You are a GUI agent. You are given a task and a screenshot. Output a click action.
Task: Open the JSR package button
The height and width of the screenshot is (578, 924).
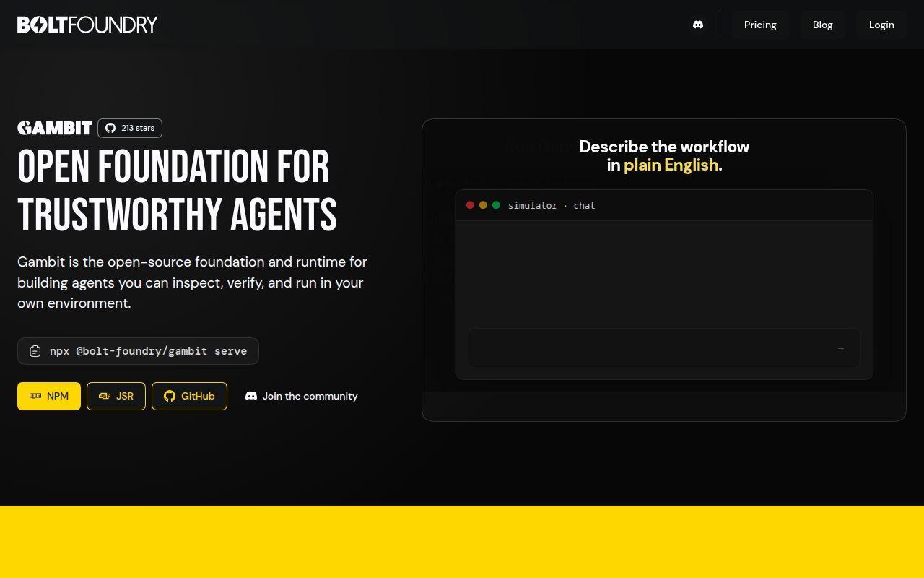tap(116, 396)
